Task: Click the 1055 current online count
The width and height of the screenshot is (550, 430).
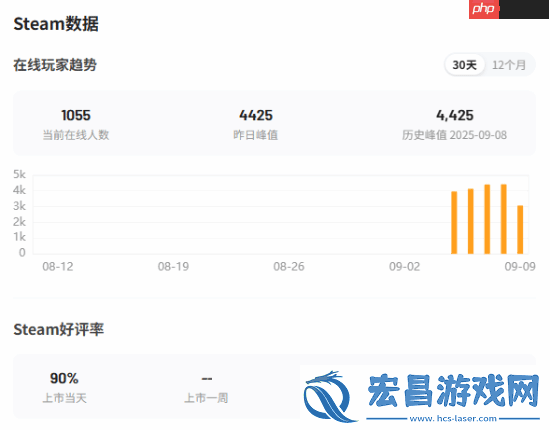Action: (76, 115)
